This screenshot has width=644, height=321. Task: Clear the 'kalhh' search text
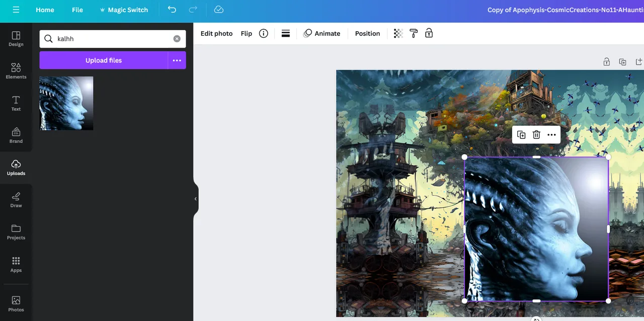tap(177, 39)
